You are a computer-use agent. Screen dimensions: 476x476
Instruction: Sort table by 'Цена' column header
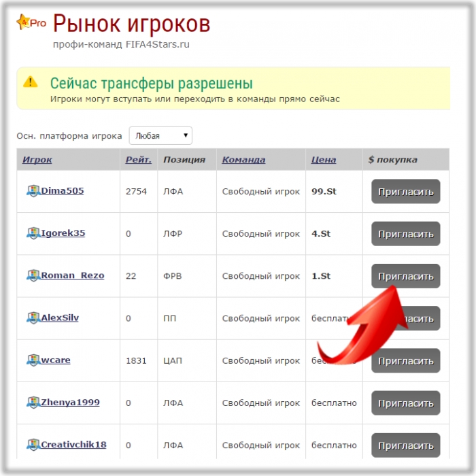coord(324,160)
